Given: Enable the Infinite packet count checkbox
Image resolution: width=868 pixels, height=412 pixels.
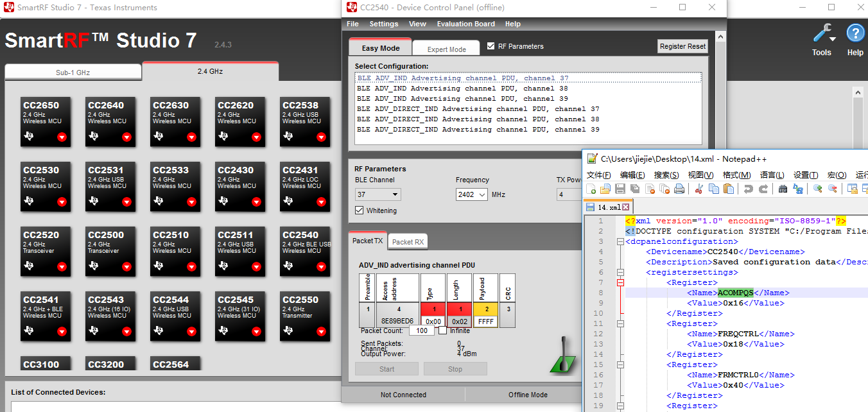Looking at the screenshot, I should pyautogui.click(x=442, y=330).
